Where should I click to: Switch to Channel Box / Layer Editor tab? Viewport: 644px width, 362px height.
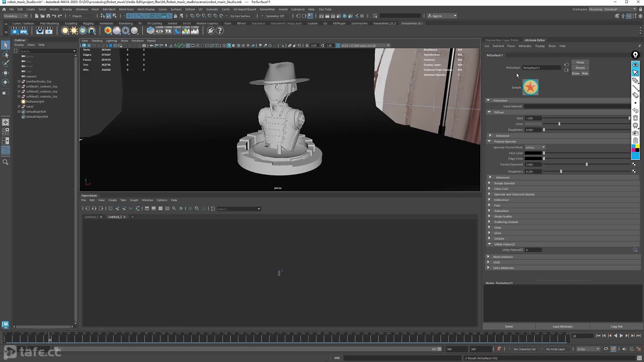point(501,40)
